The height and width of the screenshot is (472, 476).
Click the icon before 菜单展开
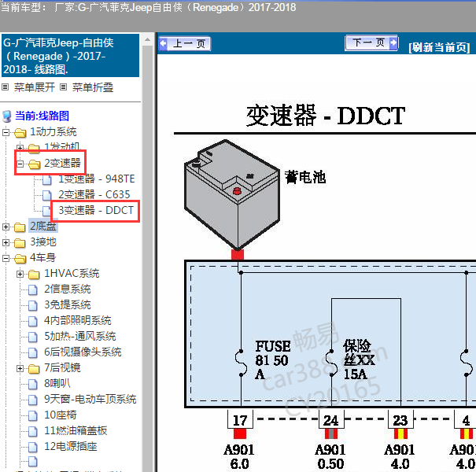click(6, 87)
